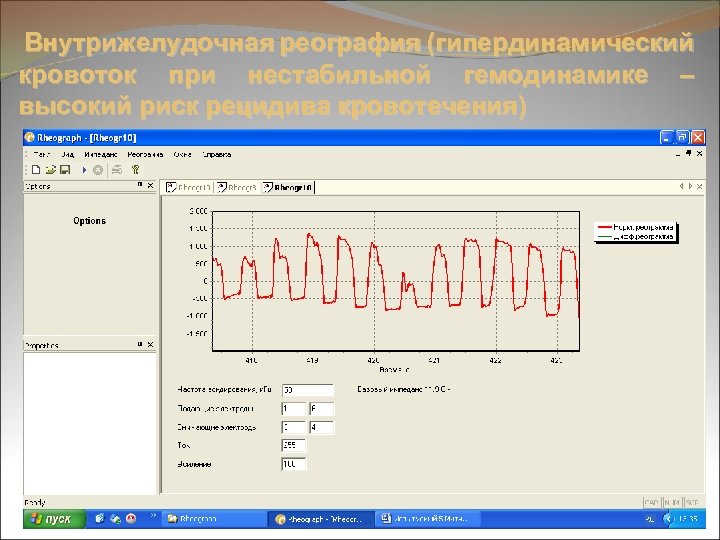
Task: Restore the inner MDI child window
Action: [x=688, y=153]
